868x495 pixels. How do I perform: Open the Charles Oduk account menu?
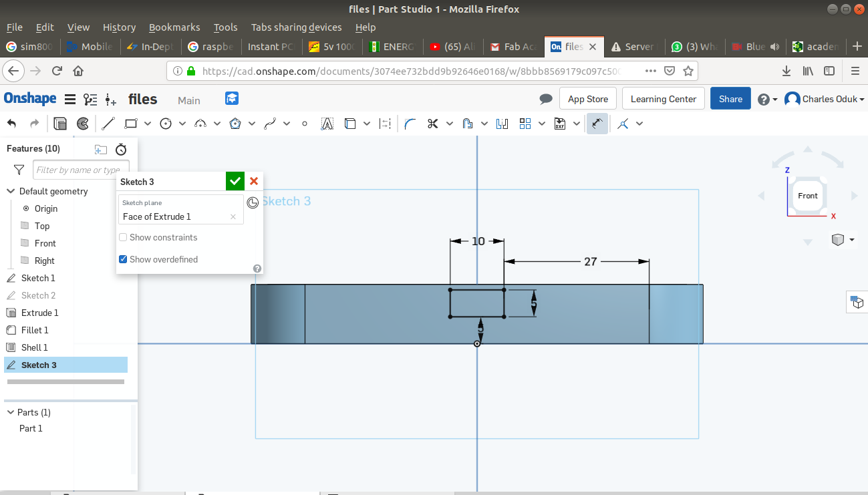point(825,99)
